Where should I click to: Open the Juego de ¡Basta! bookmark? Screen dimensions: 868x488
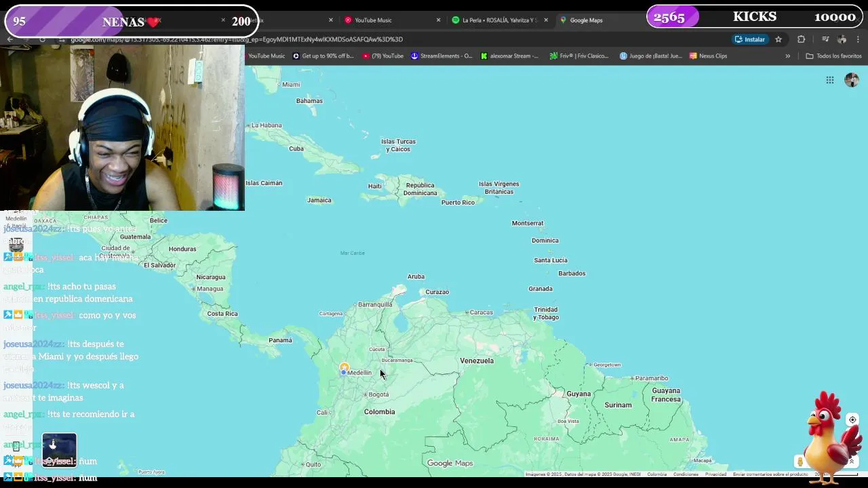coord(650,56)
